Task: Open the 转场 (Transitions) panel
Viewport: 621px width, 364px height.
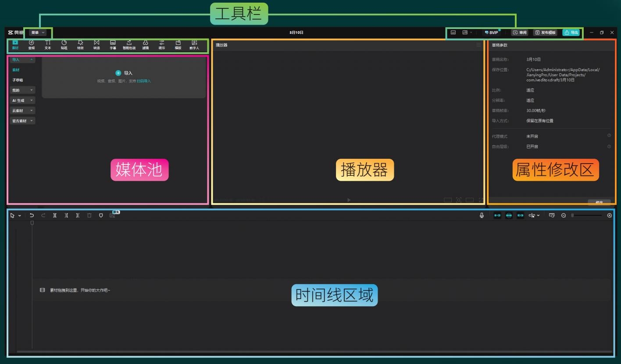Action: 96,44
